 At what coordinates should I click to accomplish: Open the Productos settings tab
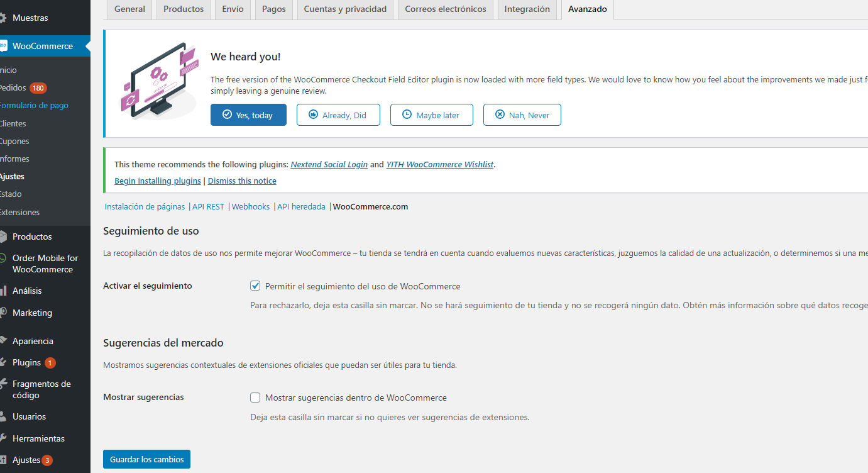pos(184,9)
